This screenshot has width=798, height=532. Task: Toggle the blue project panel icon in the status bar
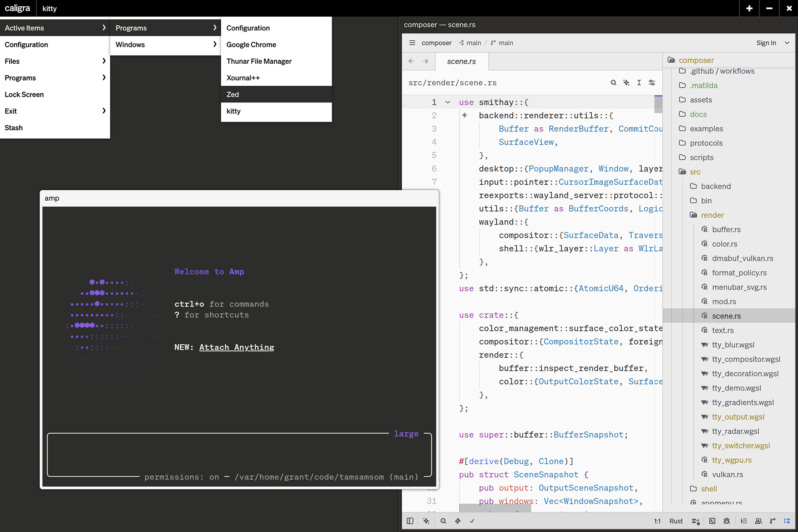(787, 521)
